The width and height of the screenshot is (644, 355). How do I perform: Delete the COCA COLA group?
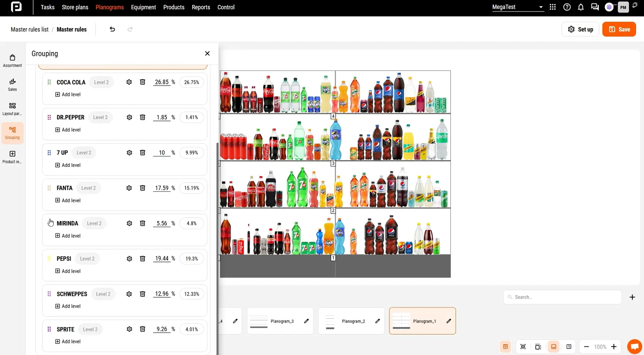pos(142,82)
